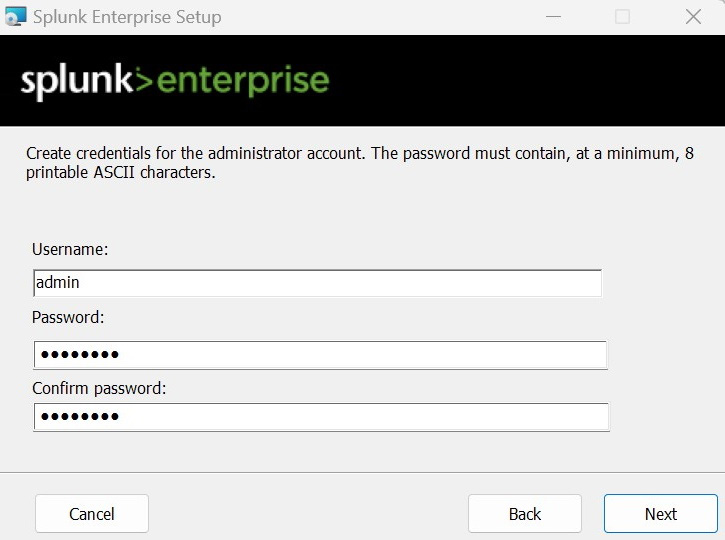Click the administrator credentials instruction text
Image resolution: width=725 pixels, height=540 pixels.
click(360, 162)
